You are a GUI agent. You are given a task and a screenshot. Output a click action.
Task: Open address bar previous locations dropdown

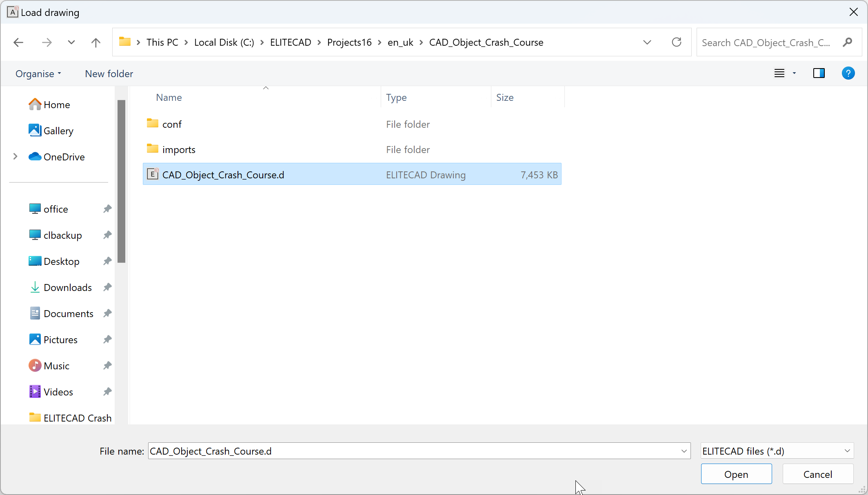pyautogui.click(x=647, y=42)
